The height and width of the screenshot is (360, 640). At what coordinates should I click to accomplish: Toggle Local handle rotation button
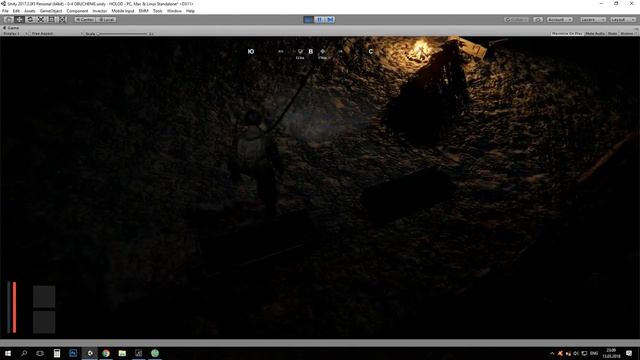pyautogui.click(x=106, y=20)
